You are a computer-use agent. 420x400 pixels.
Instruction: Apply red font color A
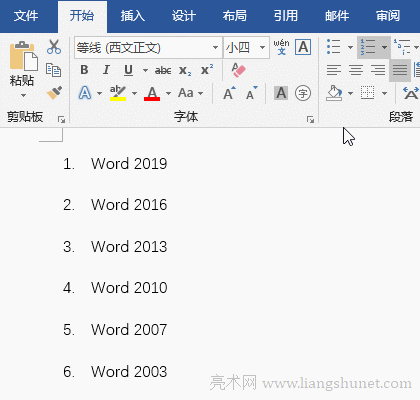point(152,93)
